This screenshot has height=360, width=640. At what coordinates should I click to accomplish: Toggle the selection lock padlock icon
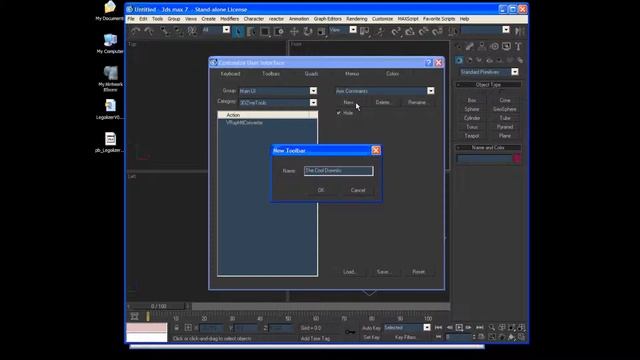point(176,328)
